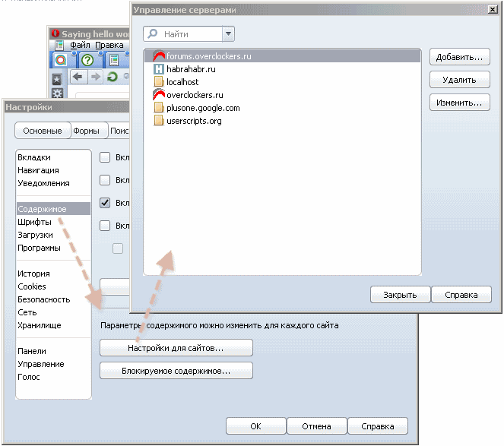The height and width of the screenshot is (446, 504).
Task: Select История in settings list
Action: pyautogui.click(x=53, y=274)
